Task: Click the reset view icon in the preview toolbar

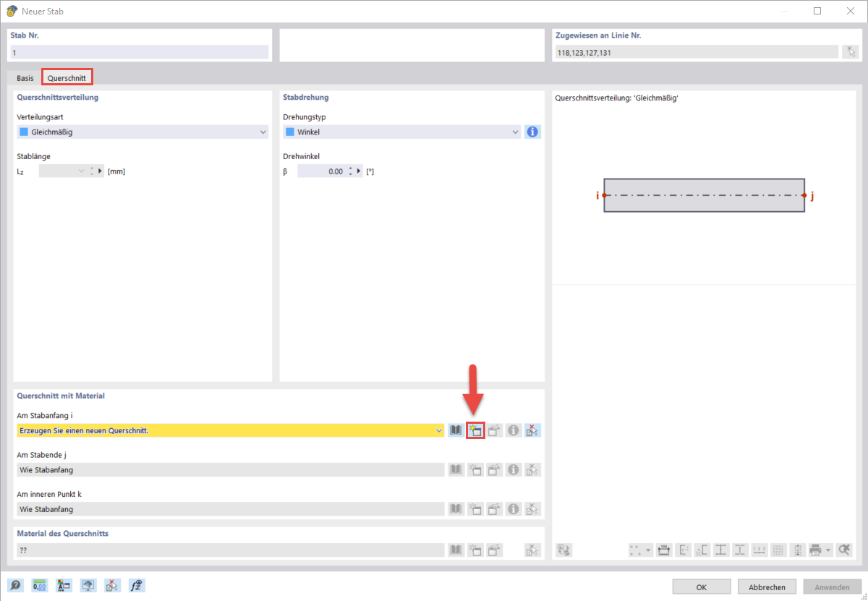Action: (x=844, y=550)
